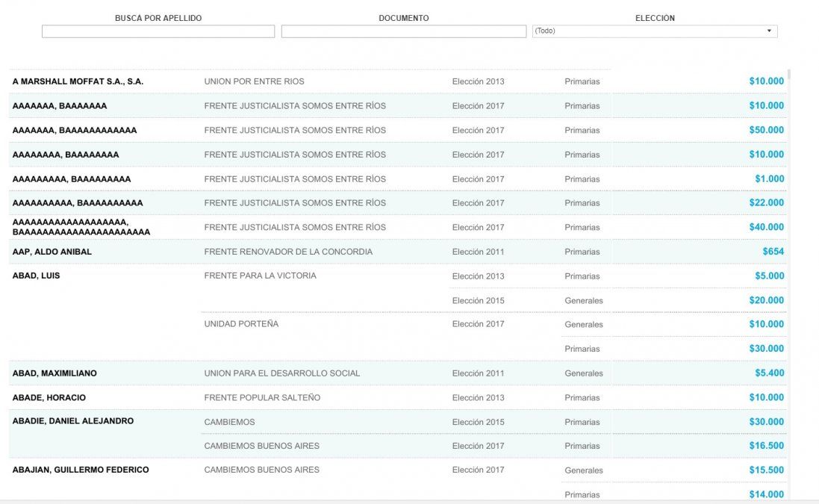This screenshot has width=819, height=504.
Task: Click donor name ABAD, LUIS
Action: pos(36,276)
